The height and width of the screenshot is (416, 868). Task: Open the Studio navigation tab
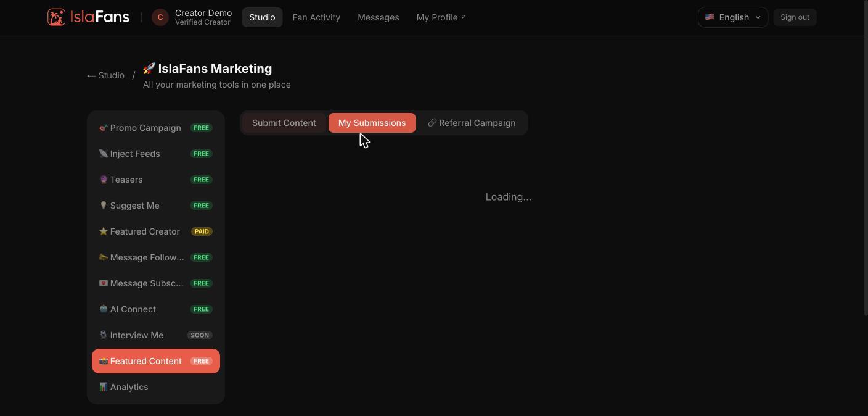(x=262, y=17)
